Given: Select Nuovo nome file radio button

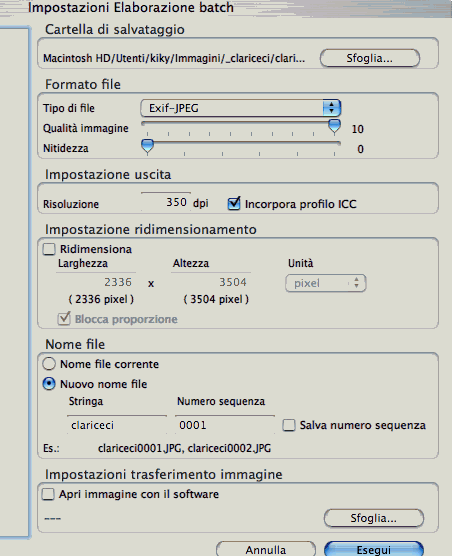Looking at the screenshot, I should click(x=49, y=384).
